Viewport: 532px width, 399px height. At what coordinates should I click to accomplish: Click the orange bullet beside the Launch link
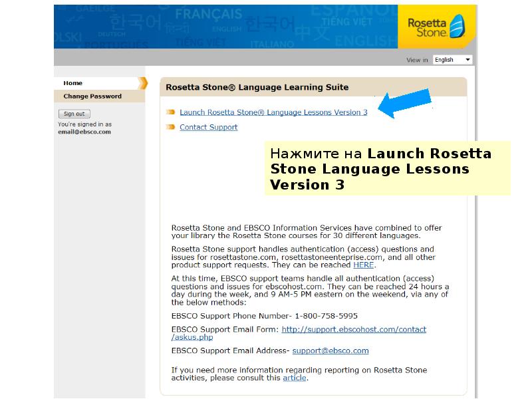coord(169,112)
